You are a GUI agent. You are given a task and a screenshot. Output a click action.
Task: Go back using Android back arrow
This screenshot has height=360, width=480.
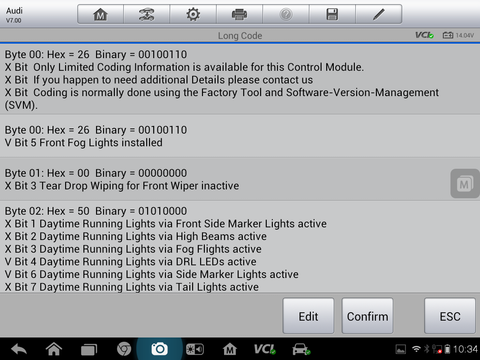[x=19, y=349]
